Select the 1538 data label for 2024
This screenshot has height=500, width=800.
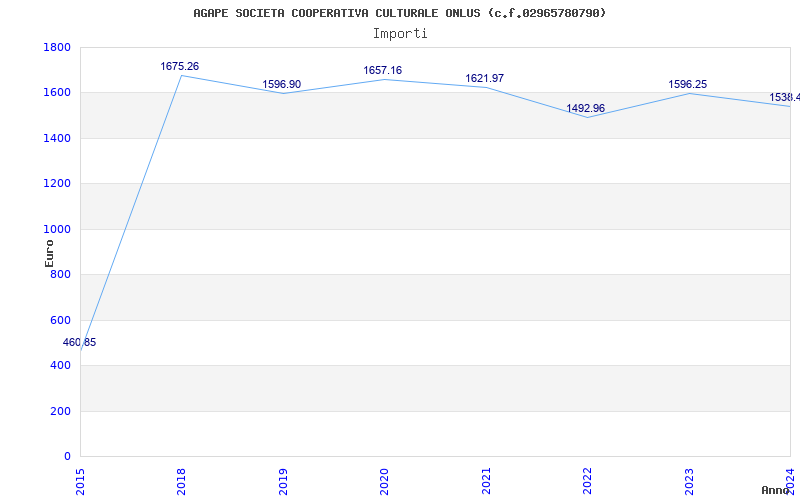pyautogui.click(x=785, y=97)
